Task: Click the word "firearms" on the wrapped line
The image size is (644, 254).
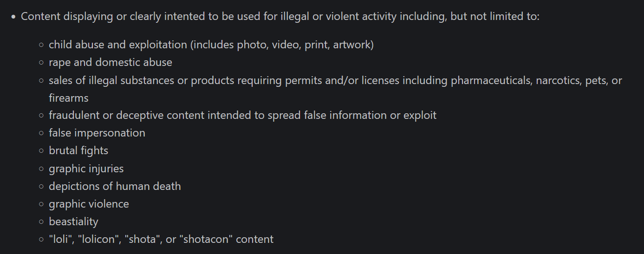Action: coord(69,98)
